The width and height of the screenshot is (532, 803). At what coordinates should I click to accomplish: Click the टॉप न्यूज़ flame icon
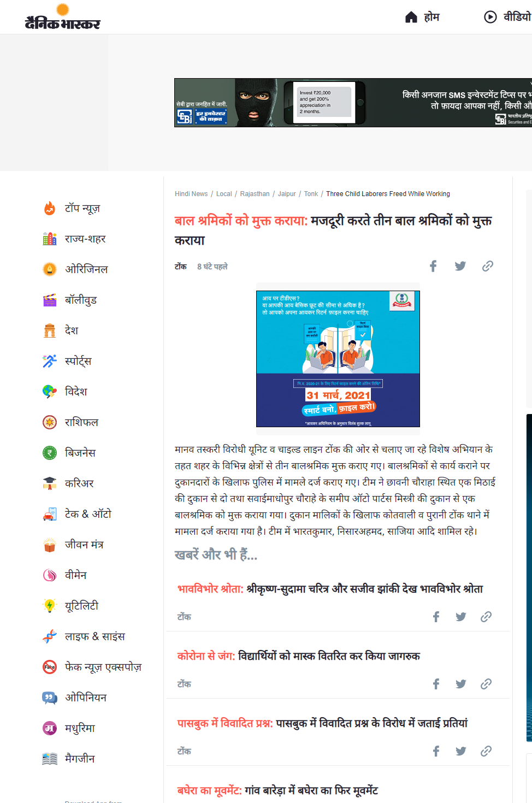(x=50, y=208)
